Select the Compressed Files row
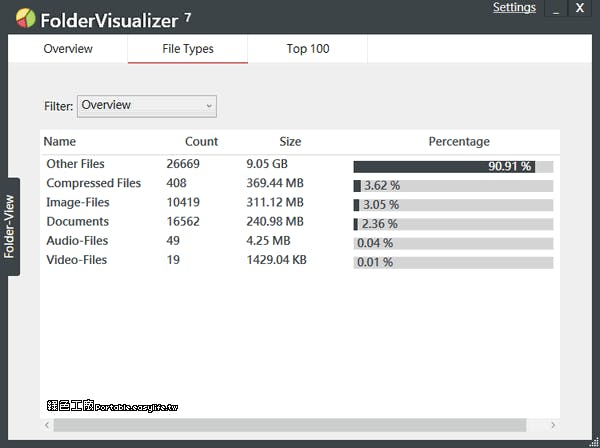The image size is (600, 448). (x=300, y=183)
